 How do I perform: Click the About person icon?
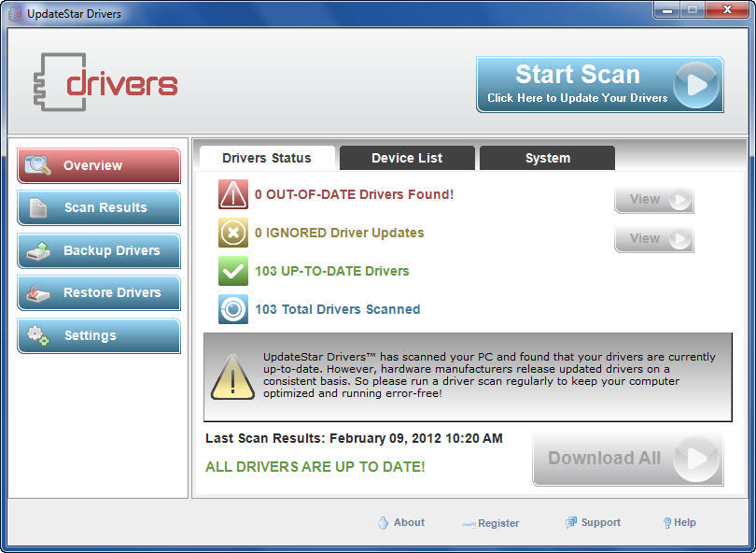click(x=384, y=522)
